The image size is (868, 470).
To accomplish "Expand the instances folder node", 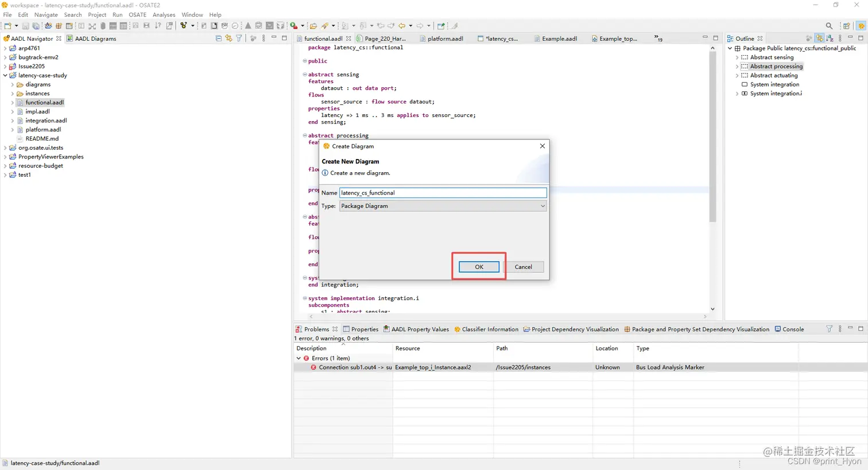I will [13, 94].
